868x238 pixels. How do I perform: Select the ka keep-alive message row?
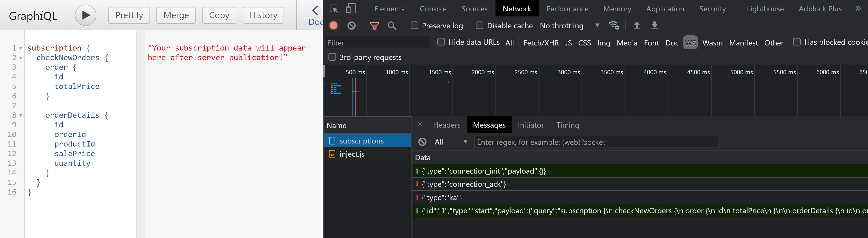[x=640, y=198]
